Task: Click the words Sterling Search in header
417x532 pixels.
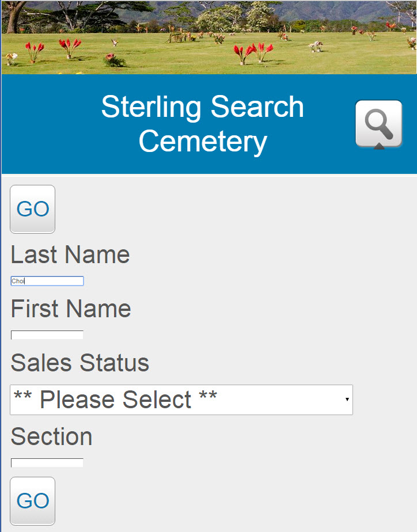Action: pos(203,107)
